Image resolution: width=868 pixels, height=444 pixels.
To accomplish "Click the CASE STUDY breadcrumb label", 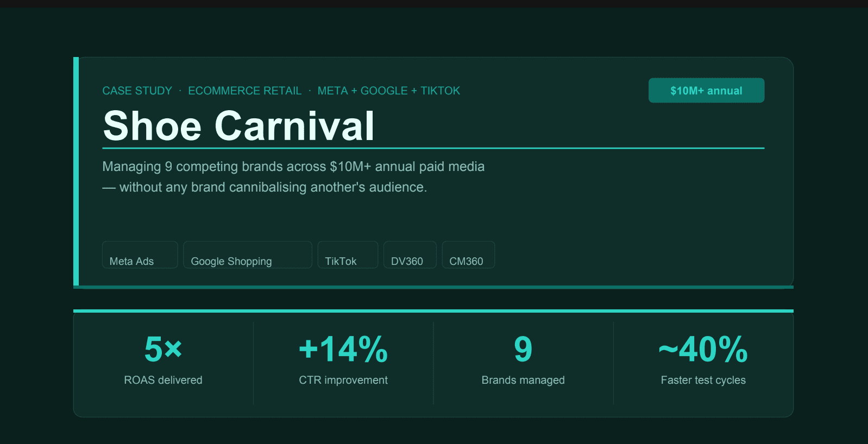I will 137,91.
